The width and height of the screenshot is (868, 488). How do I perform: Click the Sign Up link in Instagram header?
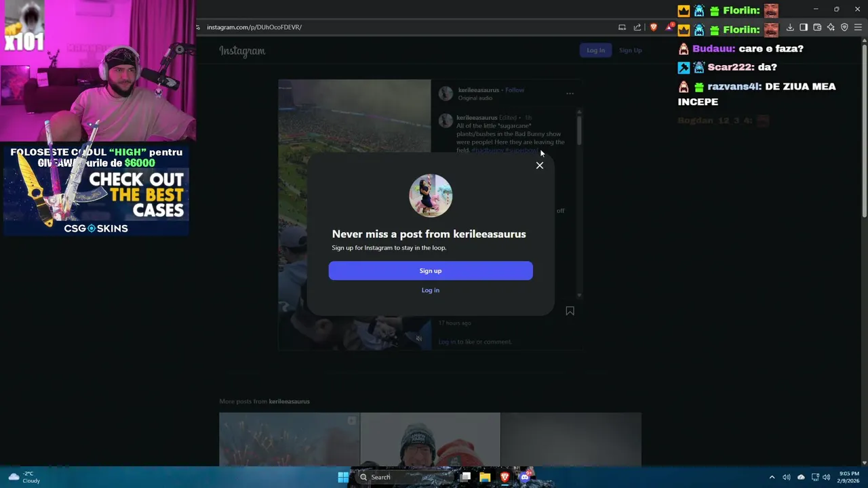(x=630, y=50)
